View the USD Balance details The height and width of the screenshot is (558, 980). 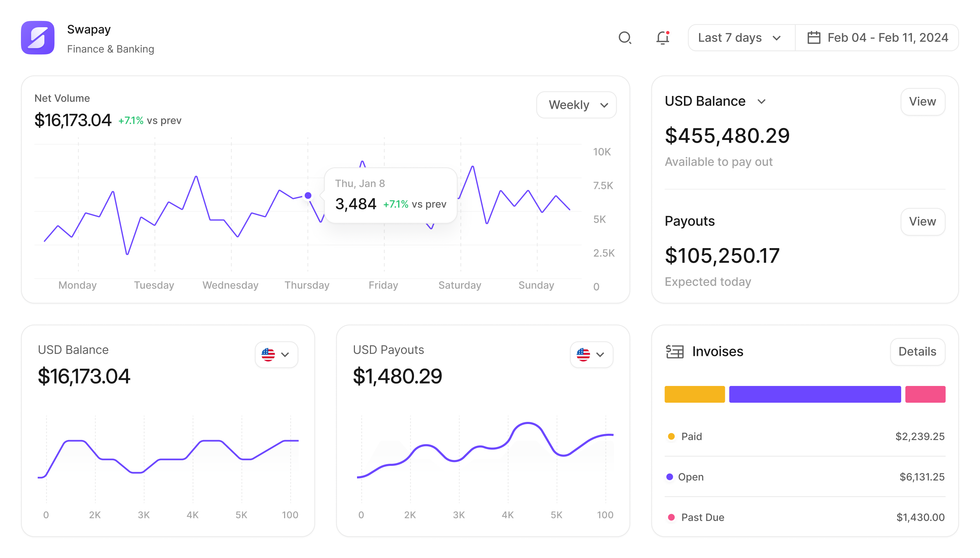click(x=922, y=102)
